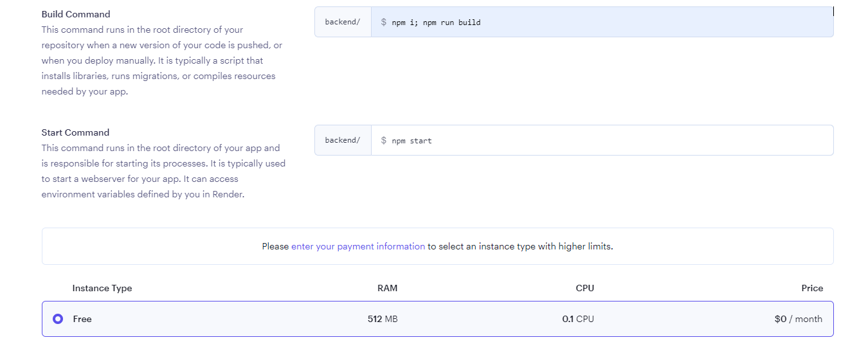Image resolution: width=868 pixels, height=342 pixels.
Task: Click the Start Command input field
Action: [602, 140]
